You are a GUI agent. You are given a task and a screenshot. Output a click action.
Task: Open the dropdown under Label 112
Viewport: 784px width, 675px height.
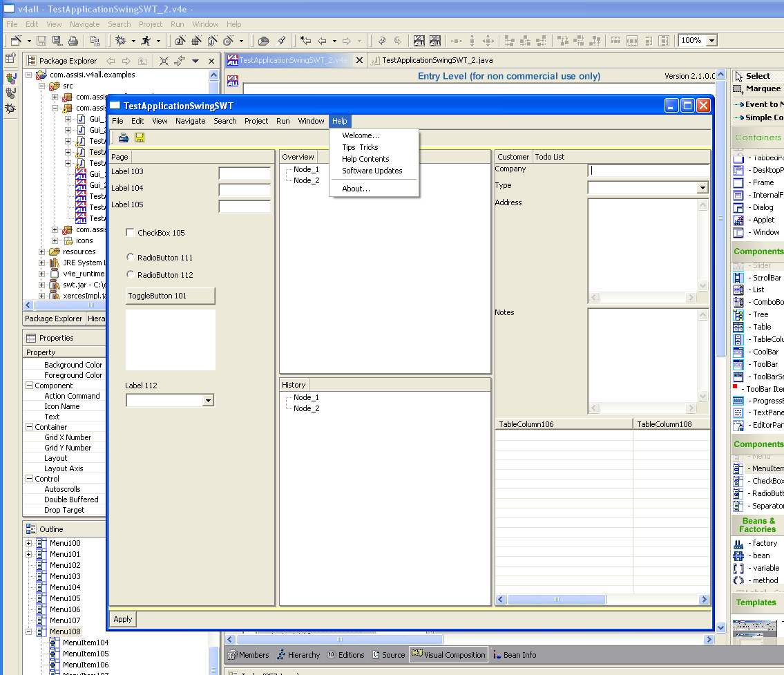[x=208, y=401]
